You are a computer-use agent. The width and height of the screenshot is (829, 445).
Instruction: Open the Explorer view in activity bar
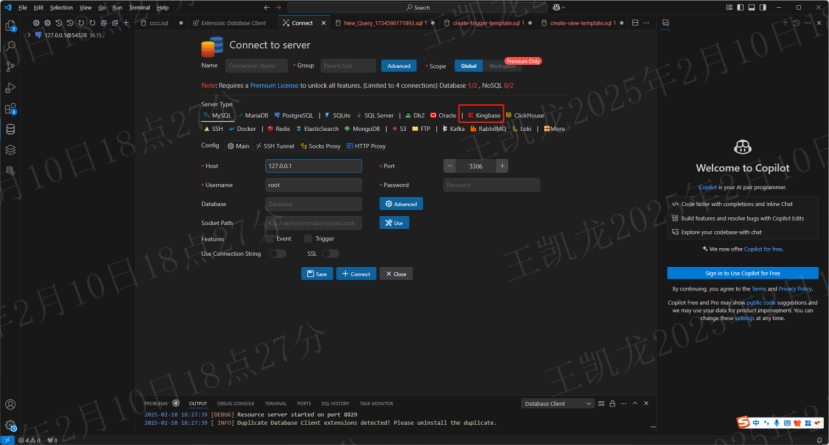pos(10,26)
